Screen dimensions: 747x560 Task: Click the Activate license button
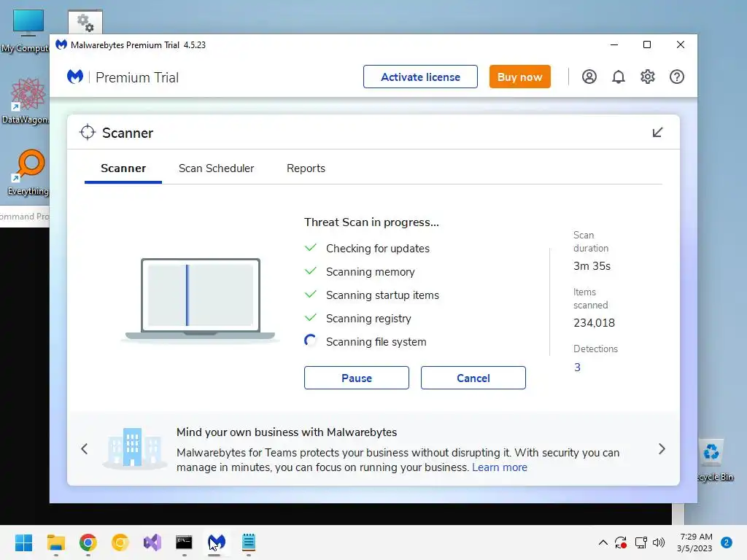pos(420,77)
